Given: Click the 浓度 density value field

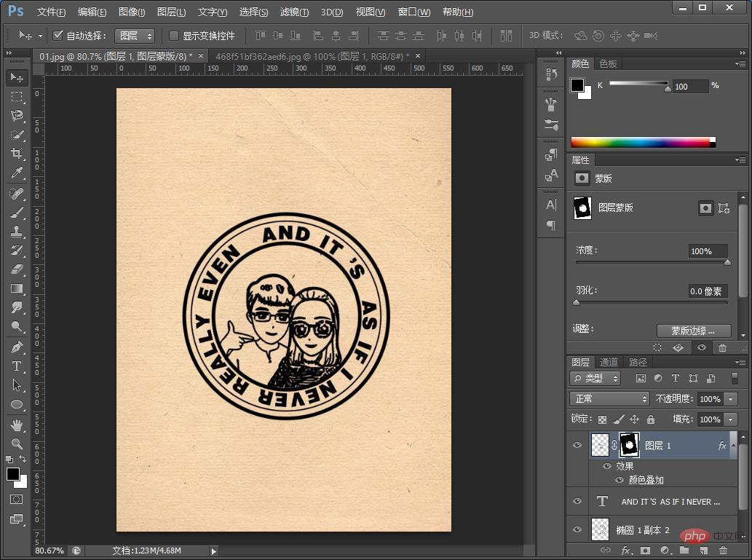Looking at the screenshot, I should coord(708,251).
